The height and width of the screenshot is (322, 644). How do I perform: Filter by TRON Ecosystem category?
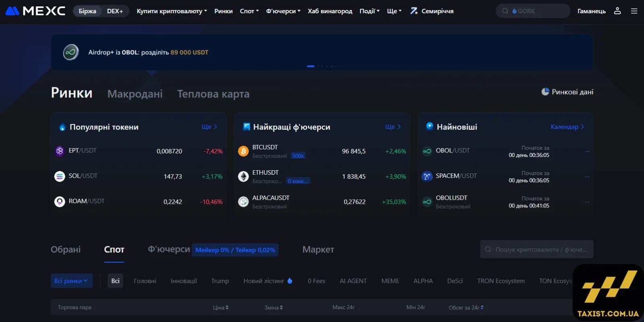[501, 281]
